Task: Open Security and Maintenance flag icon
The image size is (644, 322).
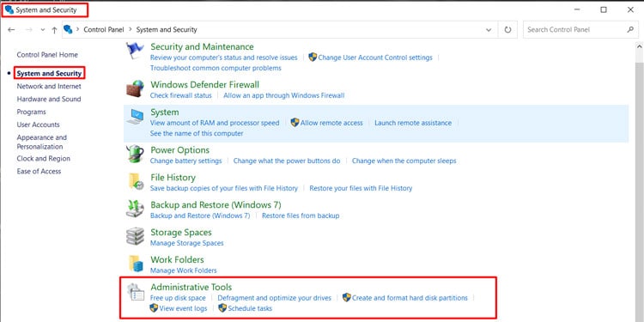Action: coord(135,51)
